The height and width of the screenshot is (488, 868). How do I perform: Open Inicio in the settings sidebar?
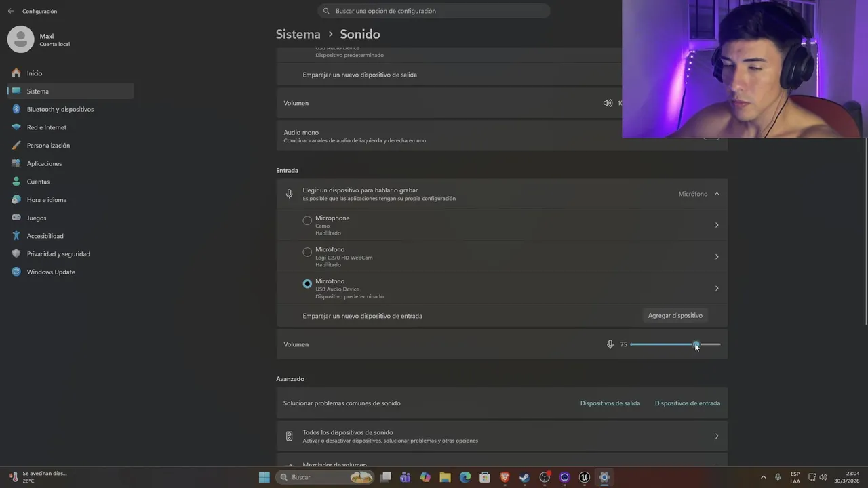click(70, 73)
